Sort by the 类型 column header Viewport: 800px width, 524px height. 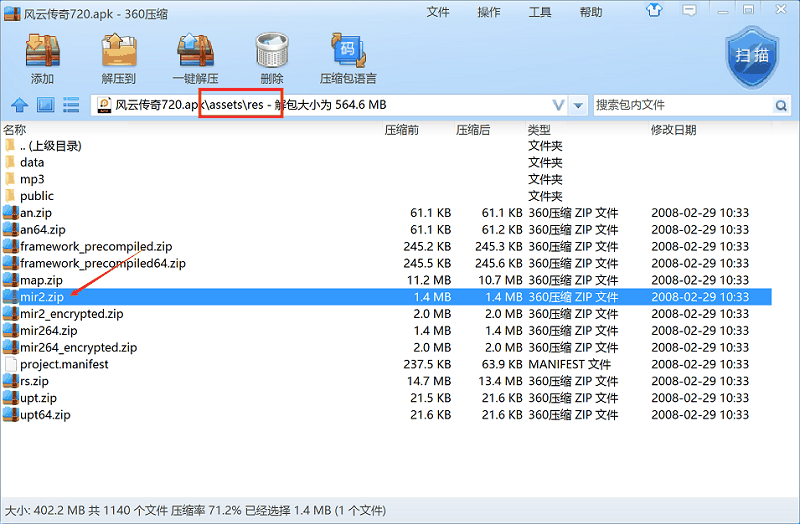(539, 130)
